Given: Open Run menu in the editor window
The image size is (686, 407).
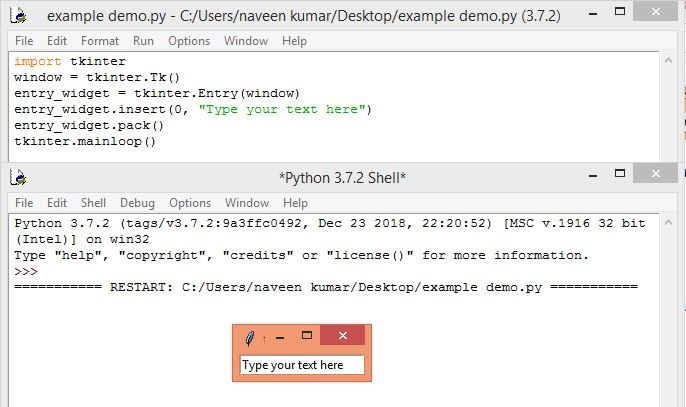Looking at the screenshot, I should [x=143, y=41].
